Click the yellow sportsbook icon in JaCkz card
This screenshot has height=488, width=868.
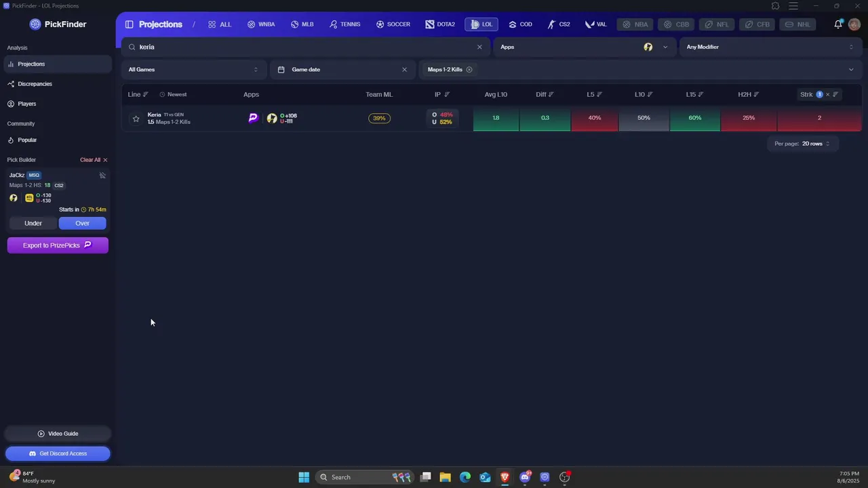[29, 198]
